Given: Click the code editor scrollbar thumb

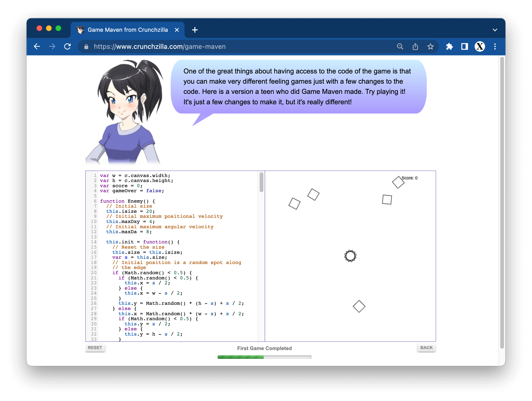Looking at the screenshot, I should (261, 182).
